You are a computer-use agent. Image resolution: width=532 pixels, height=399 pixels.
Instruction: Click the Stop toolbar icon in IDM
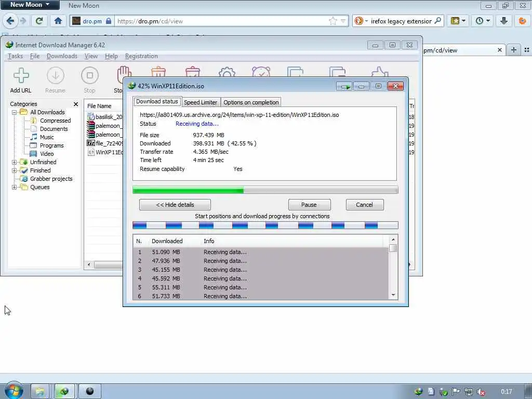pos(89,76)
